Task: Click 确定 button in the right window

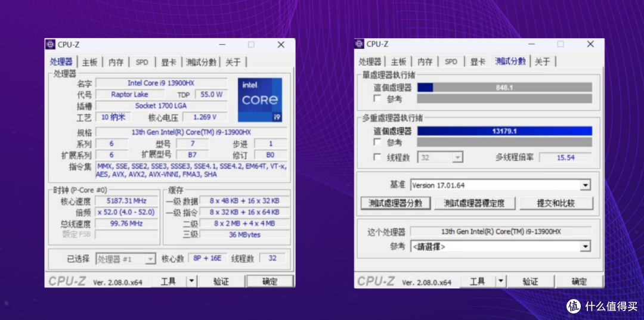Action: (579, 281)
